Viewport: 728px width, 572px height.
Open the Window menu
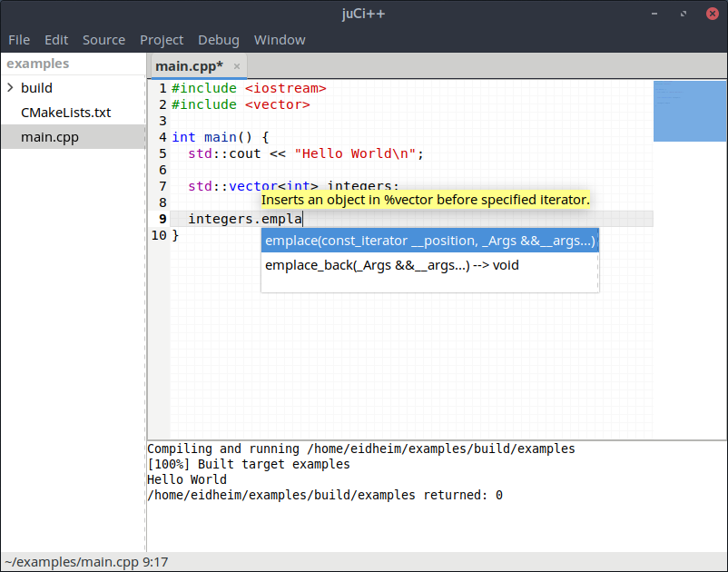click(x=280, y=40)
